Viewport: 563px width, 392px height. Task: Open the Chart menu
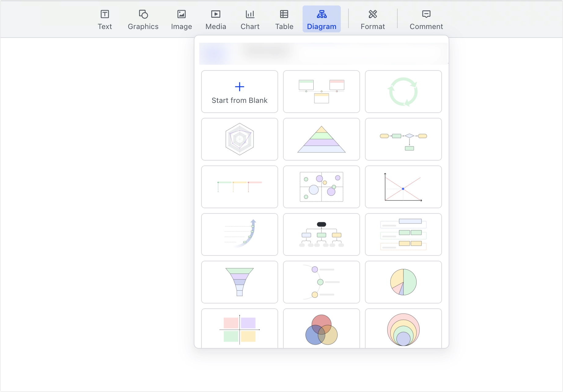coord(250,20)
